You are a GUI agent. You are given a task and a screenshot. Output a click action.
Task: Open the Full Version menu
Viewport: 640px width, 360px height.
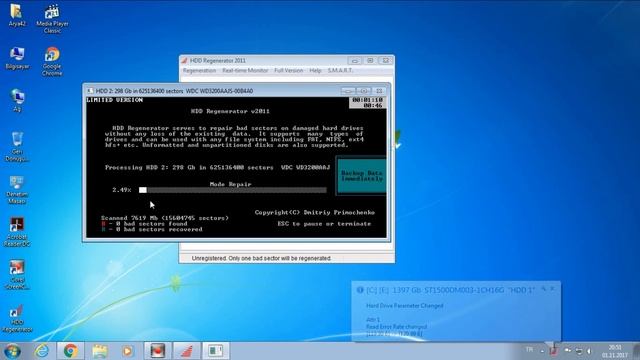pos(289,71)
